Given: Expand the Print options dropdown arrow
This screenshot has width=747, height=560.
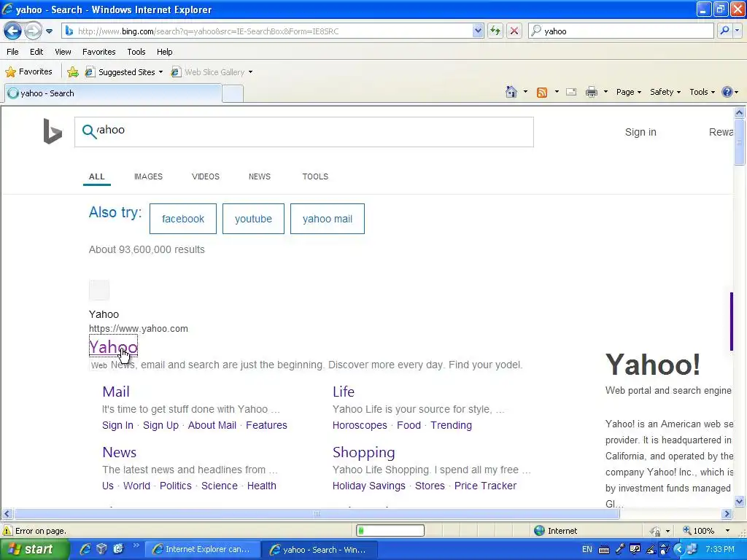Looking at the screenshot, I should tap(605, 92).
